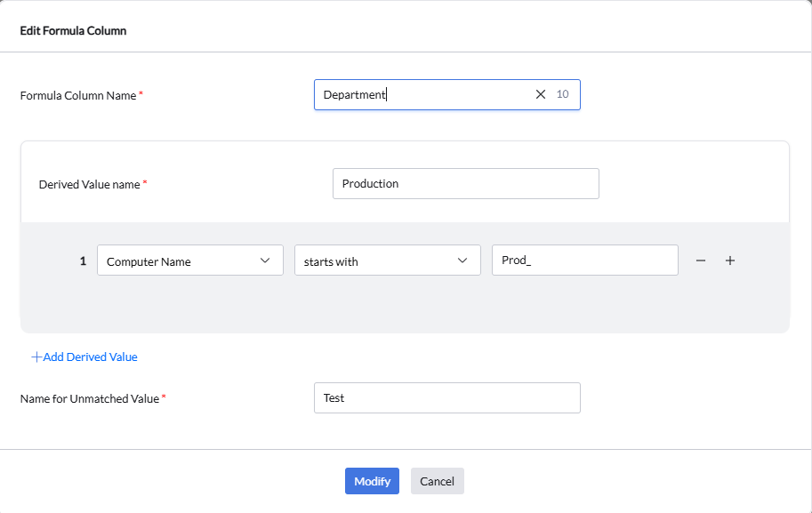Image resolution: width=812 pixels, height=513 pixels.
Task: Click the Edit Formula Column title
Action: pyautogui.click(x=75, y=29)
